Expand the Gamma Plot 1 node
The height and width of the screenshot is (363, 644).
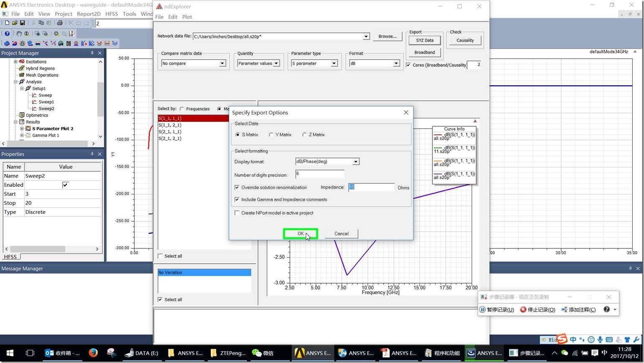tap(22, 135)
